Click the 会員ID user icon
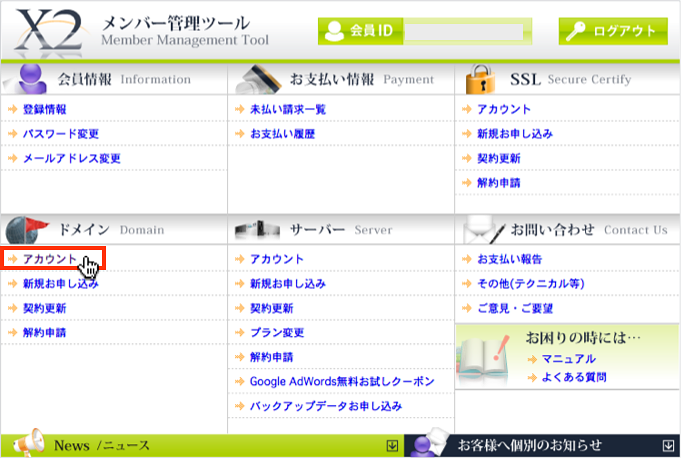681x458 pixels. point(334,31)
